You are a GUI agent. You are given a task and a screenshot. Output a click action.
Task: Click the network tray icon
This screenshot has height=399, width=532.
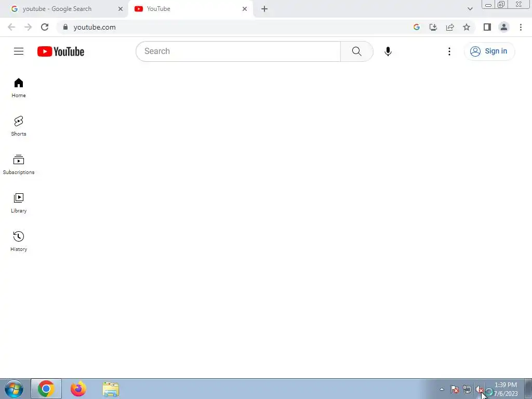tap(467, 390)
